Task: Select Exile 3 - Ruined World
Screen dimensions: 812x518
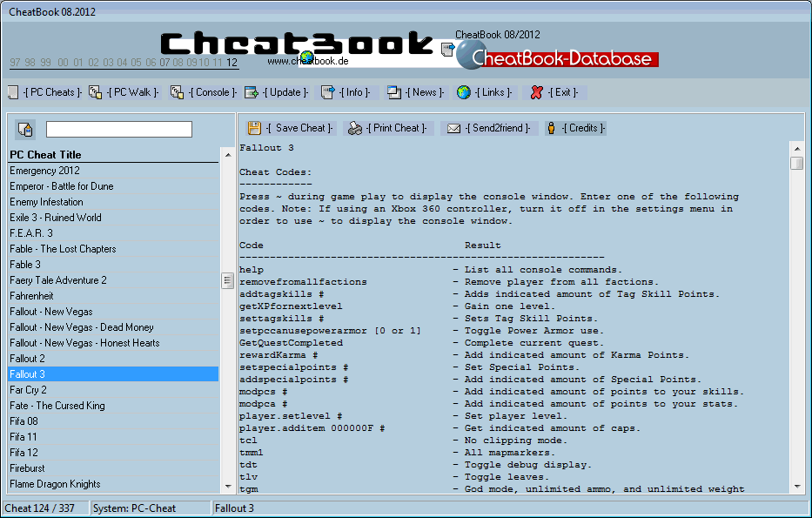Action: point(113,218)
